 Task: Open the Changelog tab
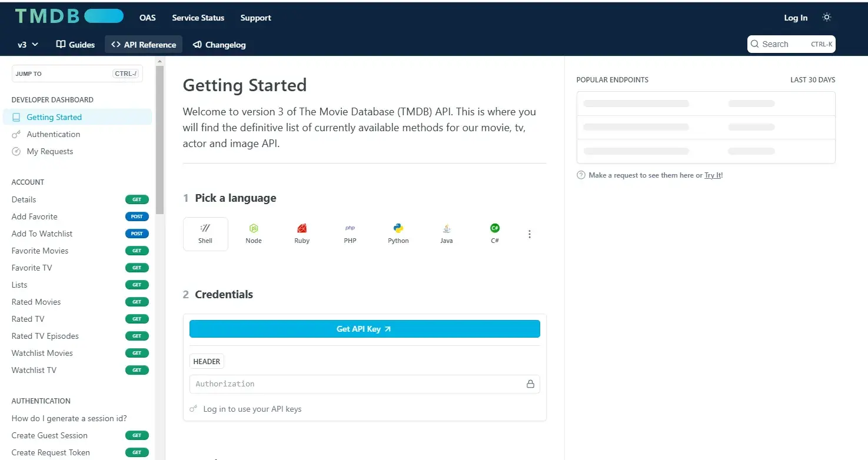point(220,45)
